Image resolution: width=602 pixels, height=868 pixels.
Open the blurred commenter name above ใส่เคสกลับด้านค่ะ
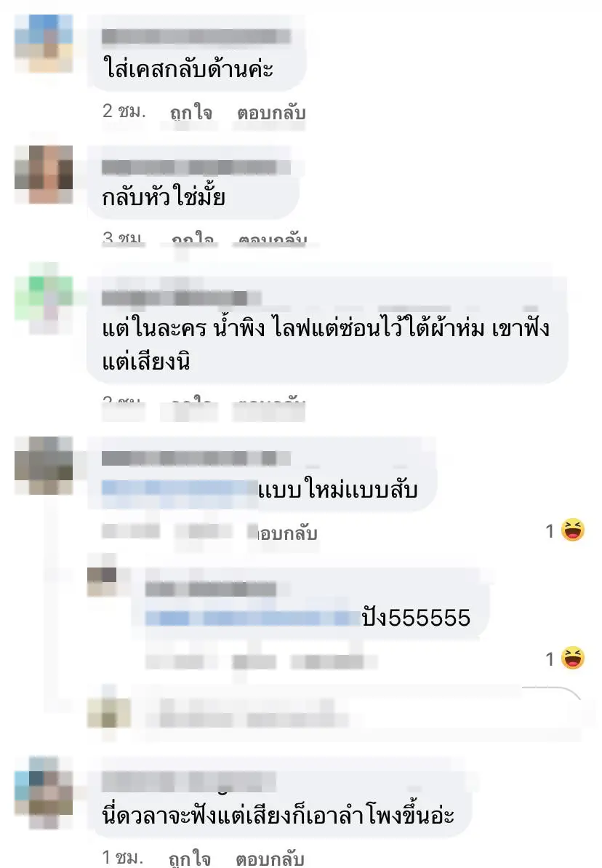pos(196,36)
